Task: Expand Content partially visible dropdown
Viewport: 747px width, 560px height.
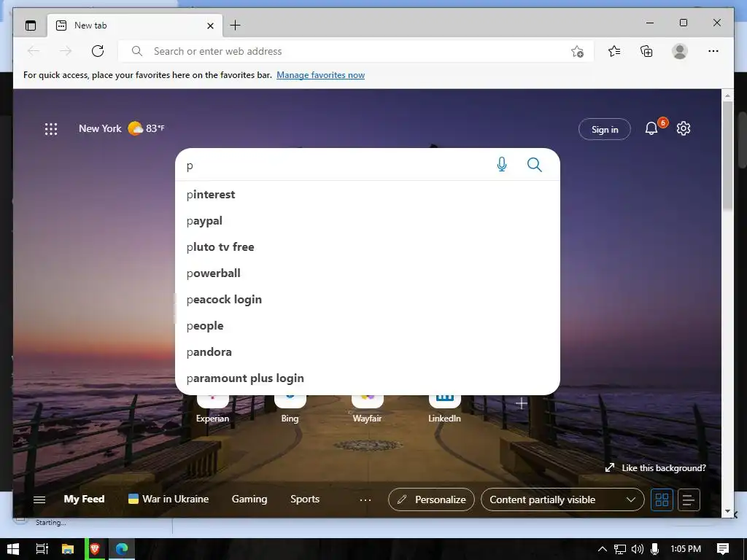Action: tap(562, 499)
